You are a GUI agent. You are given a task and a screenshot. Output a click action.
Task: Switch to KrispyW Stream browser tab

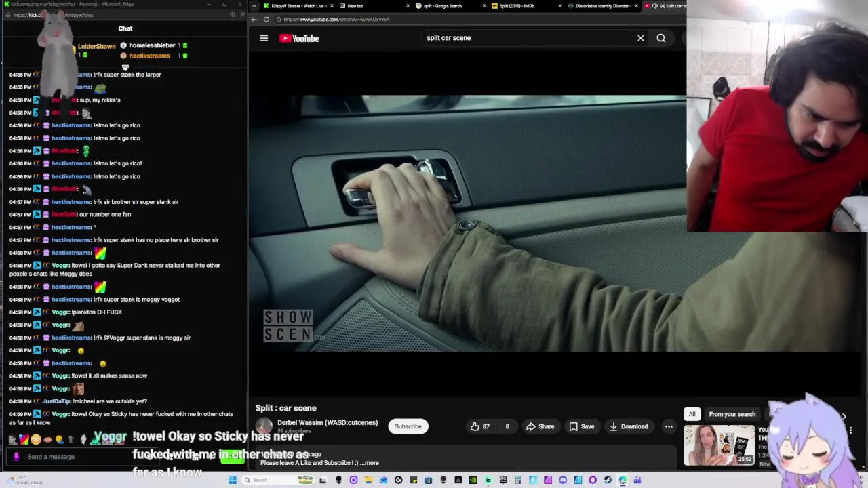click(295, 5)
